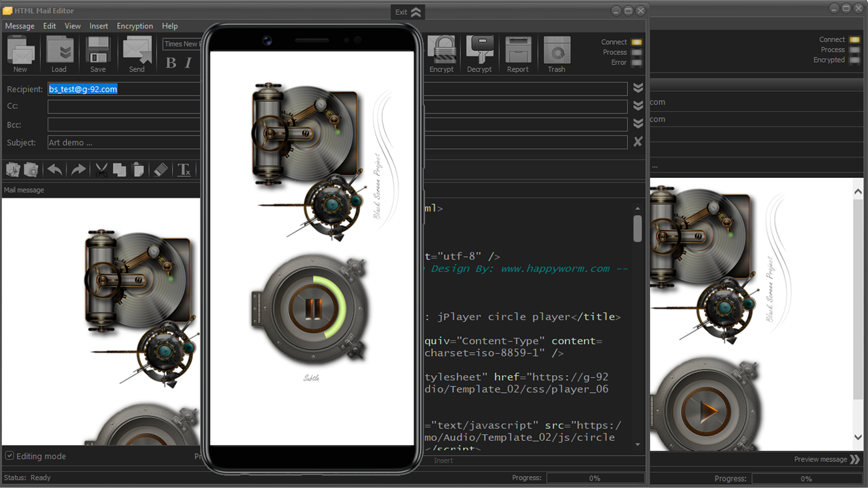Open the Encryption menu
The width and height of the screenshot is (868, 488).
tap(135, 26)
